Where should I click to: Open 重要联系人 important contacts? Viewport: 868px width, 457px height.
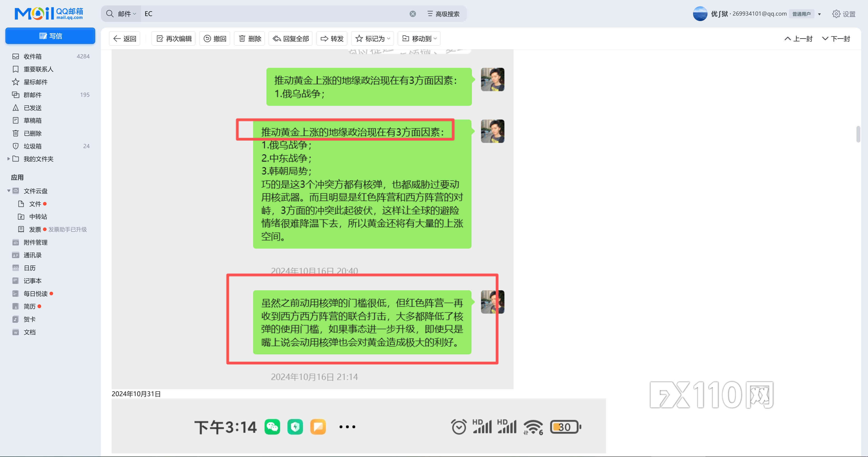pyautogui.click(x=51, y=69)
